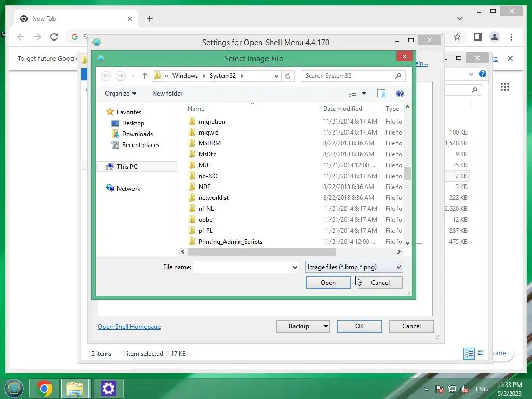Open Chrome from the taskbar
This screenshot has height=399, width=532.
coord(44,389)
